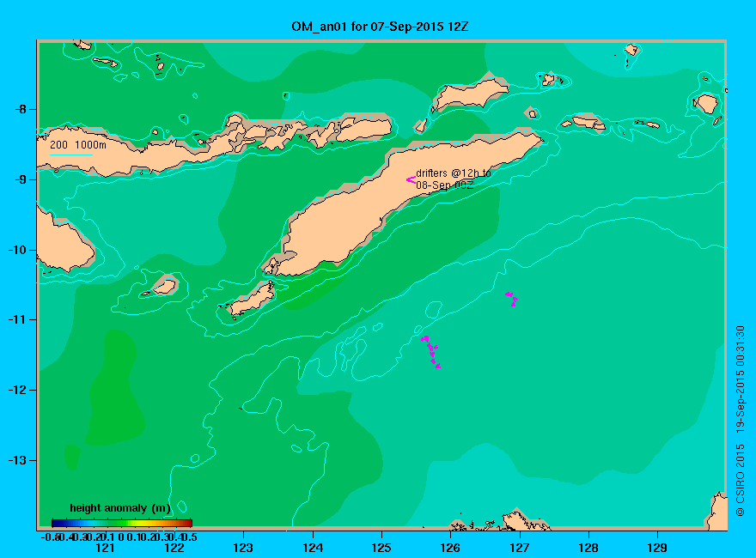The height and width of the screenshot is (558, 756).
Task: Click the magenta drifter arrow beside the label
Action: coord(411,179)
